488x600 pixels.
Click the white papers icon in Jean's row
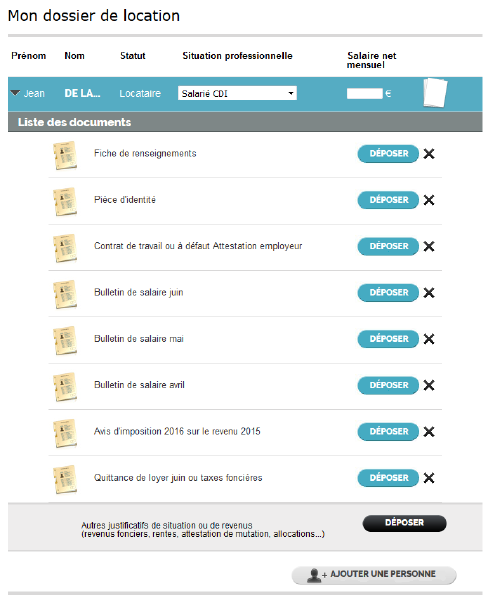point(435,93)
